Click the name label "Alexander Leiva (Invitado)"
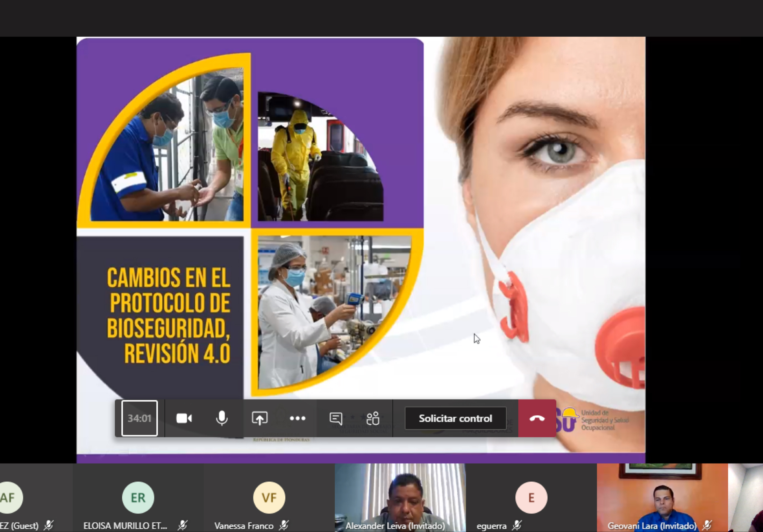Viewport: 763px width, 532px height. 395,526
